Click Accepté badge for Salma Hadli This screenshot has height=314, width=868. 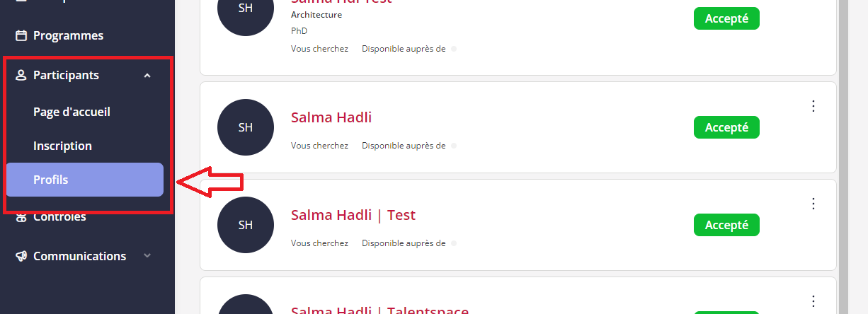pos(726,127)
